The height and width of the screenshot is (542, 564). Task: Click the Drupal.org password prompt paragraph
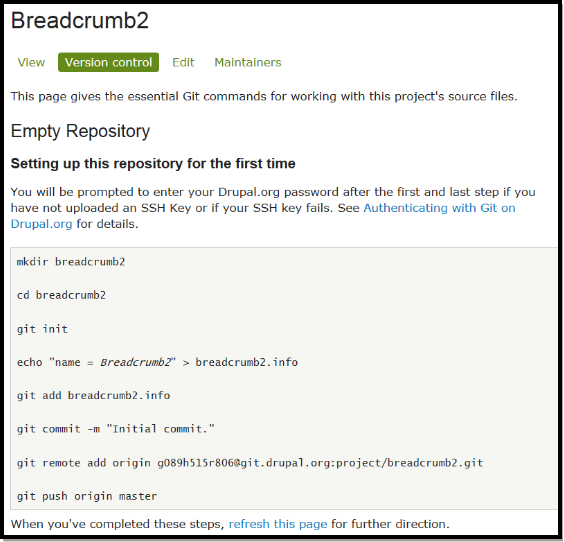pos(273,208)
